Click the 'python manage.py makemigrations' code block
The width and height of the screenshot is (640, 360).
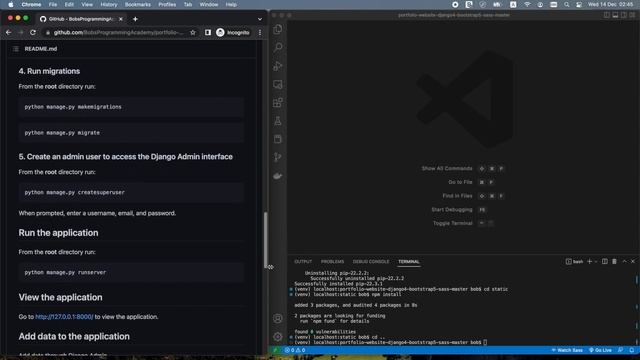point(131,107)
